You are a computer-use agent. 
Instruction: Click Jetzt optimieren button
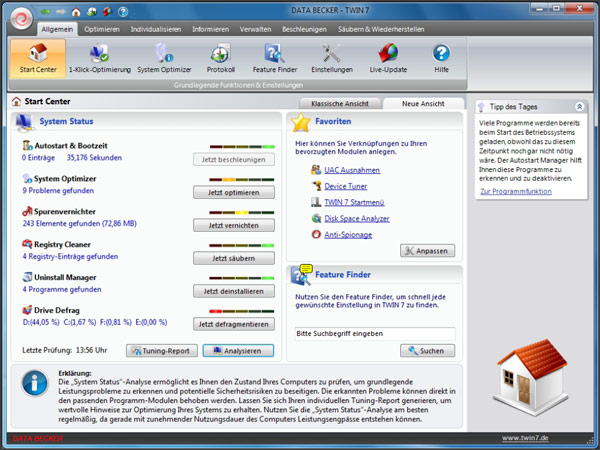pyautogui.click(x=234, y=192)
